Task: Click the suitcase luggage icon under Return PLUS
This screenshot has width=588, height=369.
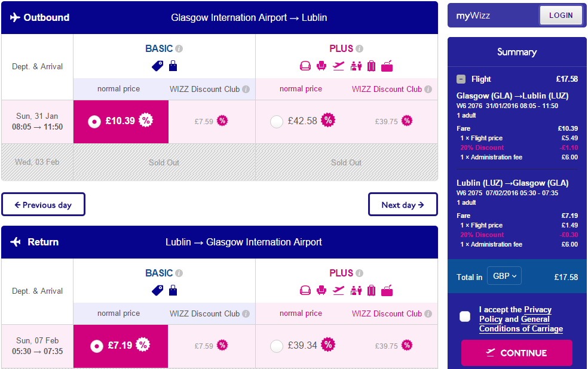Action: 371,290
